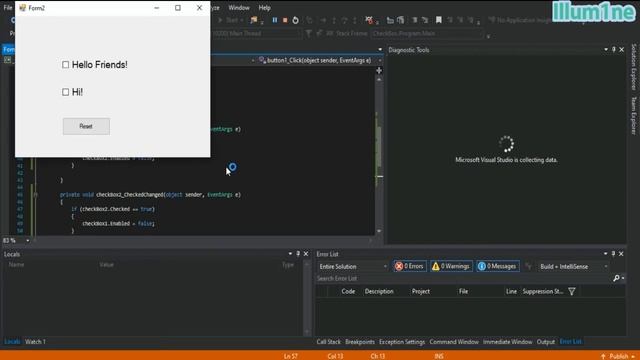Viewport: 640px width, 360px height.
Task: Open Error List window options arrow
Action: [605, 254]
